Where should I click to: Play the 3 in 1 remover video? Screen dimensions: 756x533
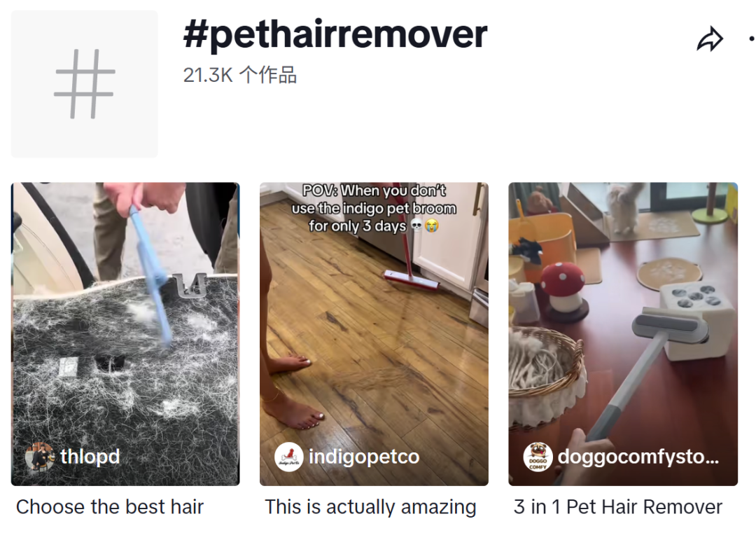pyautogui.click(x=623, y=334)
